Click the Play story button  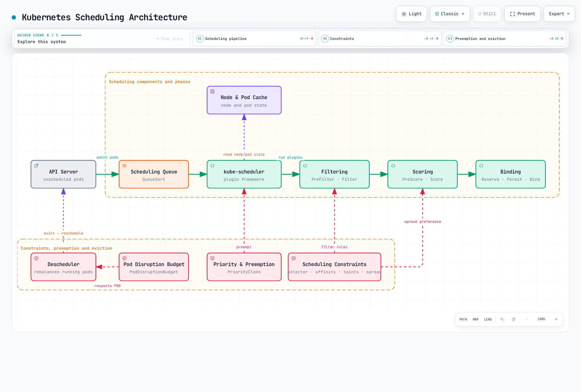(170, 38)
